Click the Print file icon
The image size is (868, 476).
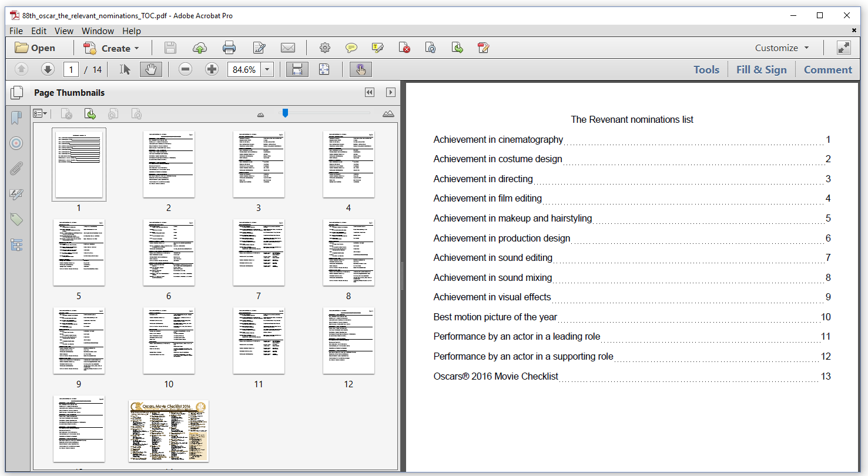point(229,48)
